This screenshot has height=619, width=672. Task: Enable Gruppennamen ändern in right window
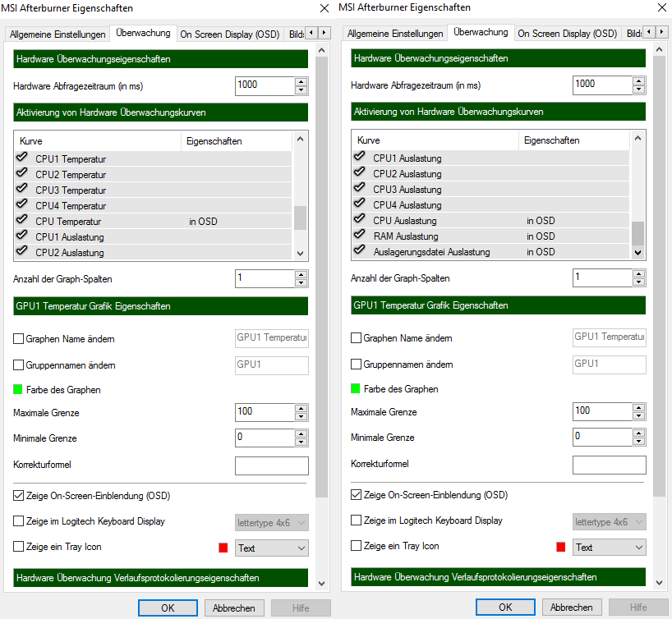coord(357,365)
